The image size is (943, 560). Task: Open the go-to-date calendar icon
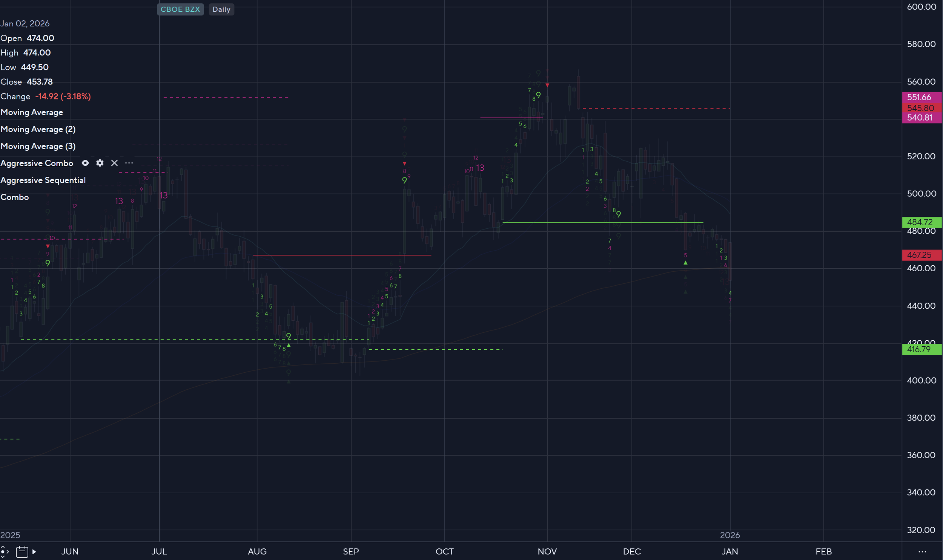coord(22,552)
